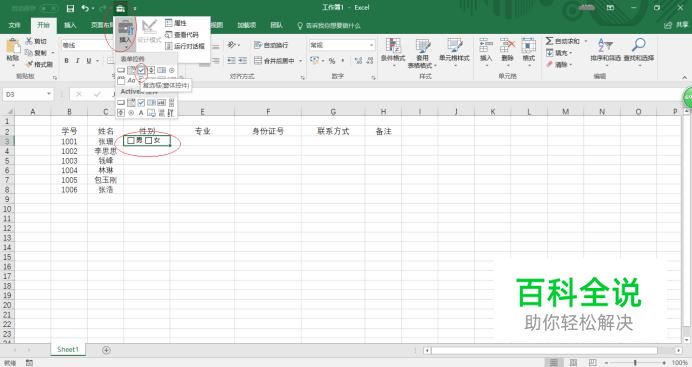The image size is (692, 367).
Task: Insert the form control label Aa
Action: (131, 80)
